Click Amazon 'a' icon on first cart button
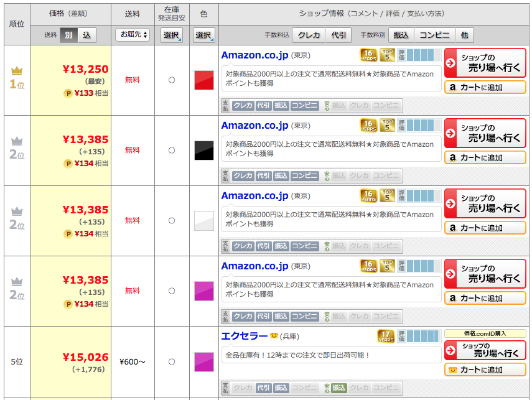 (x=452, y=87)
